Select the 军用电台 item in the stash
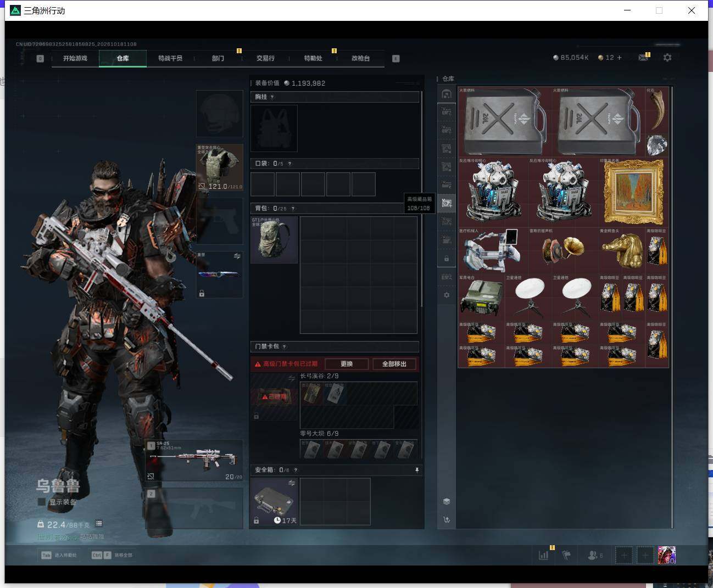This screenshot has height=588, width=713. 481,298
